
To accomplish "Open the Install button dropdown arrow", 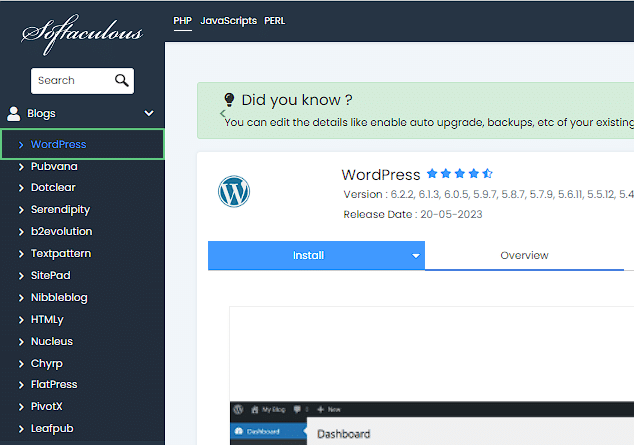I will click(416, 255).
